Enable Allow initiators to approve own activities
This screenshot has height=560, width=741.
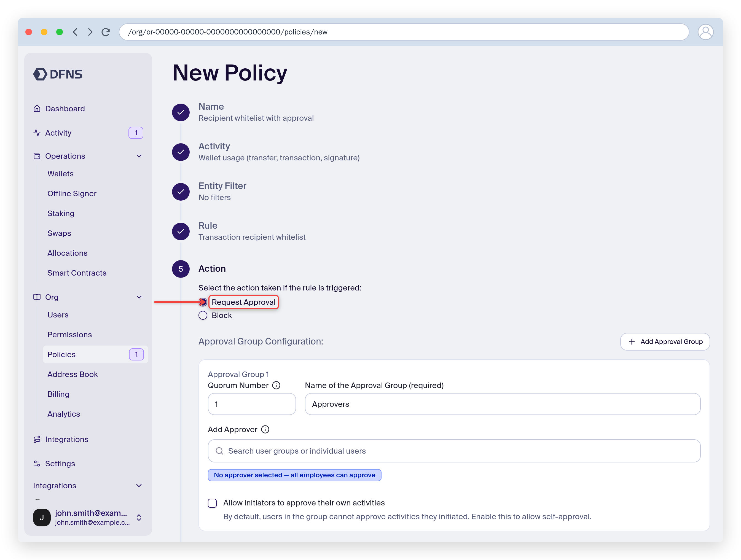click(x=212, y=503)
